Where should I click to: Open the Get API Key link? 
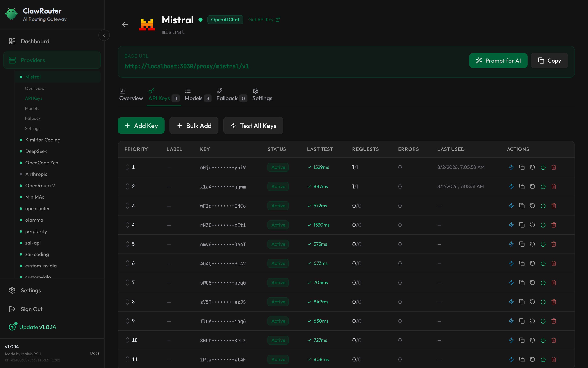point(264,20)
